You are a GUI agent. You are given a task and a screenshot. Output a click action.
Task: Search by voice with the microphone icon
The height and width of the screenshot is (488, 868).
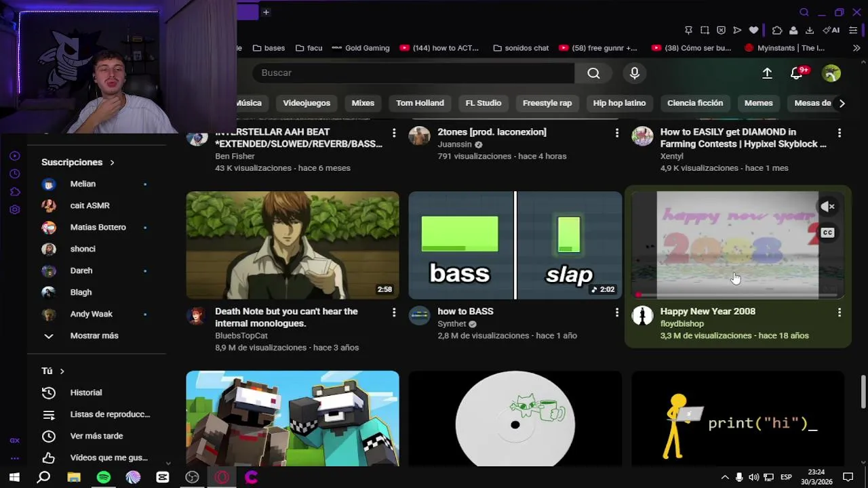[635, 73]
